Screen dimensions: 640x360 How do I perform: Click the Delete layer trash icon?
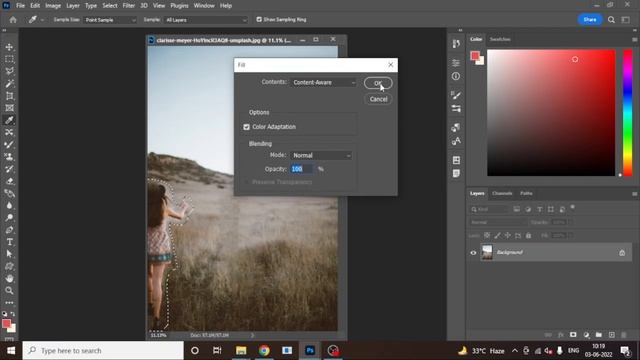[x=624, y=335]
